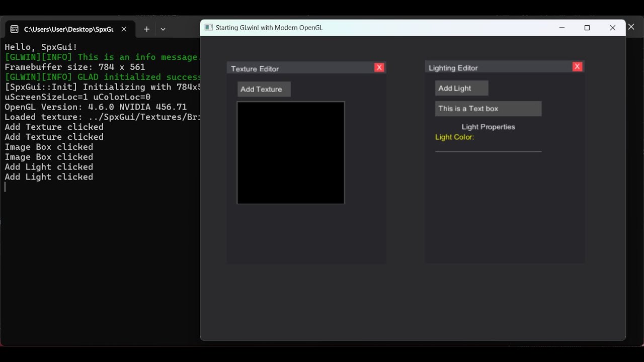Click the Add Texture button
Image resolution: width=644 pixels, height=362 pixels.
coord(264,89)
